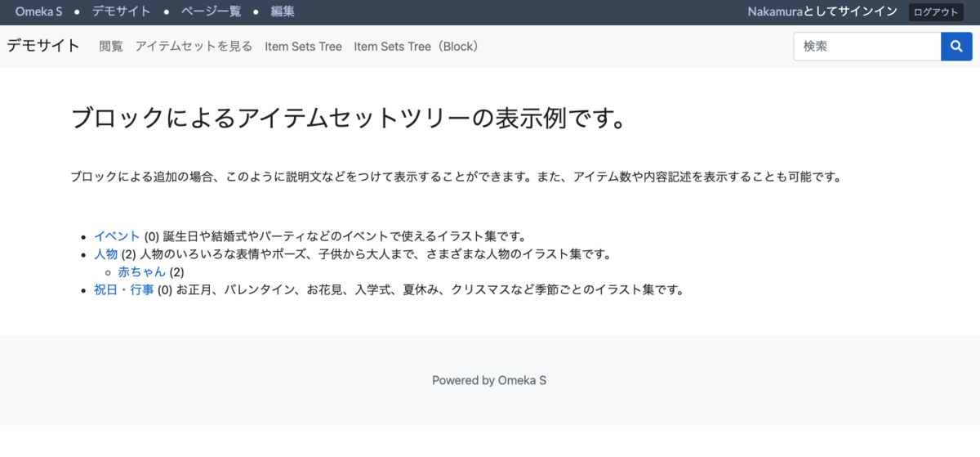This screenshot has width=980, height=457.
Task: Open the 祝日・行事 item set link
Action: pyautogui.click(x=123, y=289)
